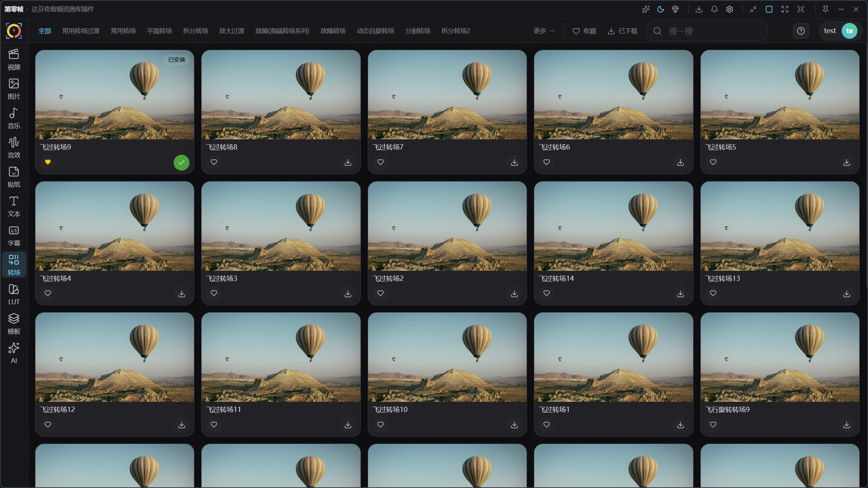Toggle dark mode moon icon in title bar
Screen dimensions: 868x488
pyautogui.click(x=660, y=9)
